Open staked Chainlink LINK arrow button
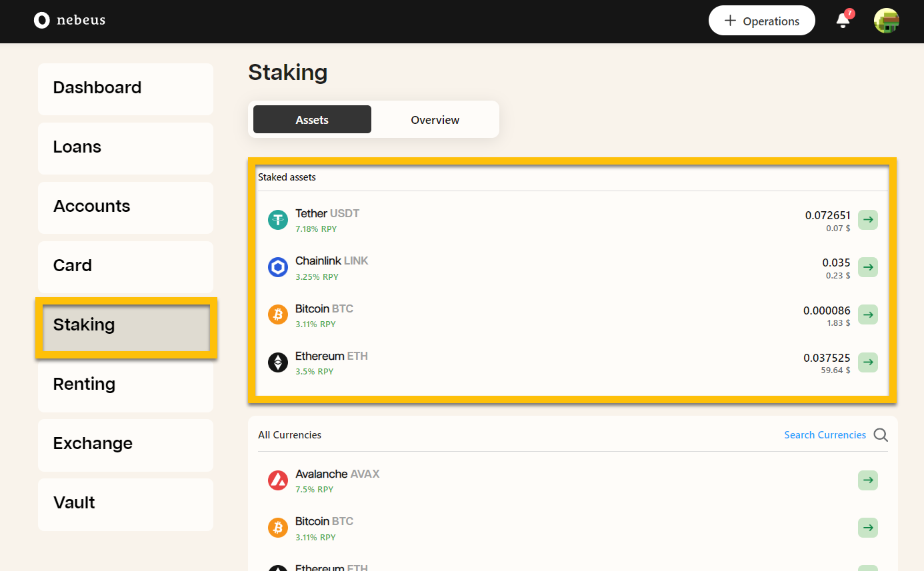This screenshot has width=924, height=571. point(867,267)
